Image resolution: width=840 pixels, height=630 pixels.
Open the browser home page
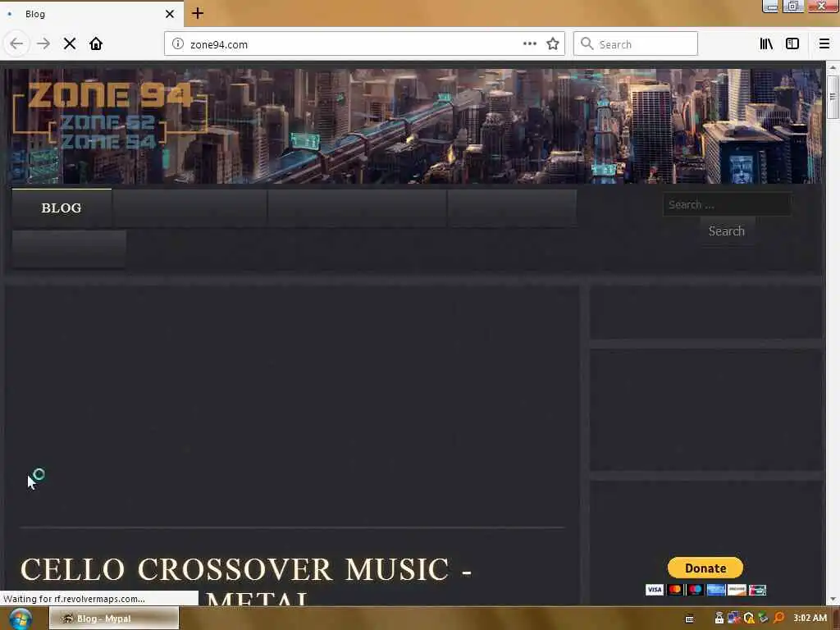(96, 43)
